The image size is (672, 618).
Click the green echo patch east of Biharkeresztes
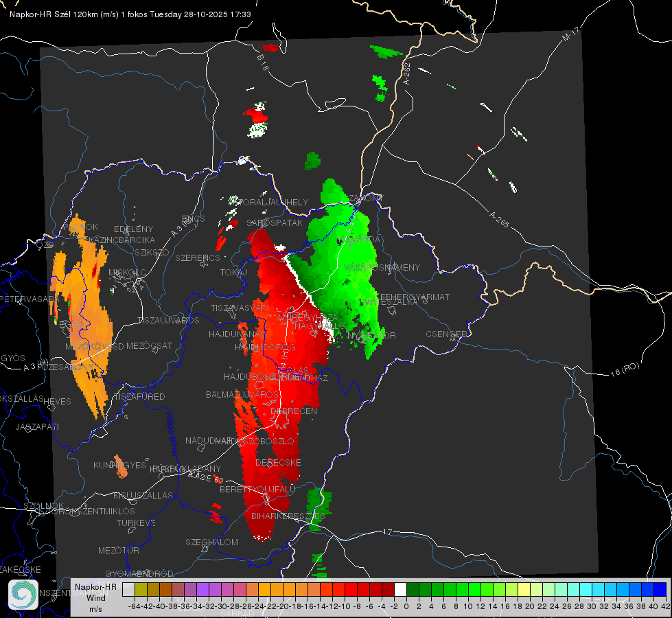(319, 509)
